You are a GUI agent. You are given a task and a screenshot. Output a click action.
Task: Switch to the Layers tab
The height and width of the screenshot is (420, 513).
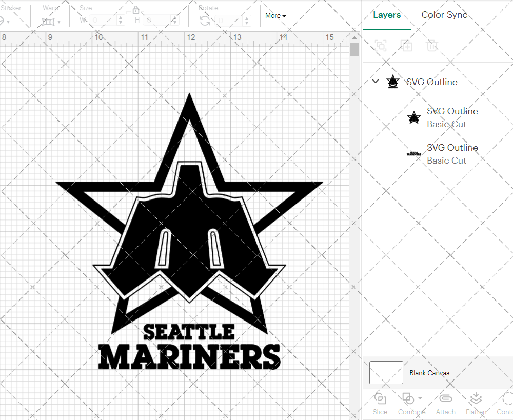[x=387, y=15]
